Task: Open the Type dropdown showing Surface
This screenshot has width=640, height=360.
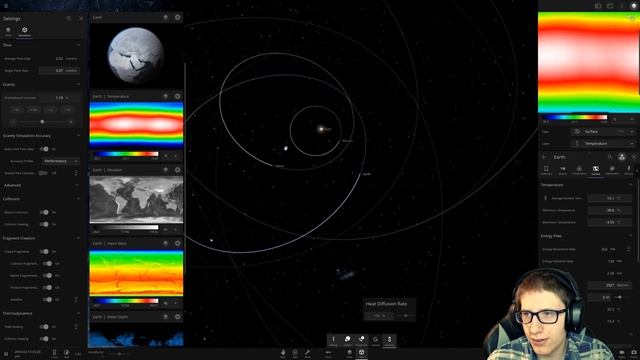Action: 603,132
